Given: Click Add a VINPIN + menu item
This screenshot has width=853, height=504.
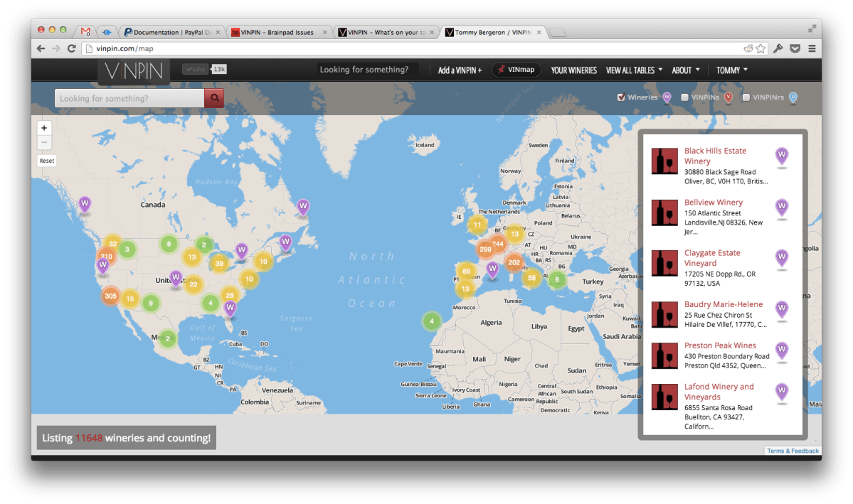Looking at the screenshot, I should pyautogui.click(x=460, y=70).
